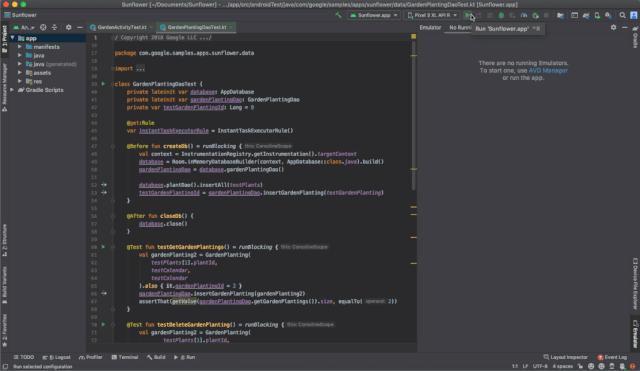Collapse the app module tree node

click(13, 38)
